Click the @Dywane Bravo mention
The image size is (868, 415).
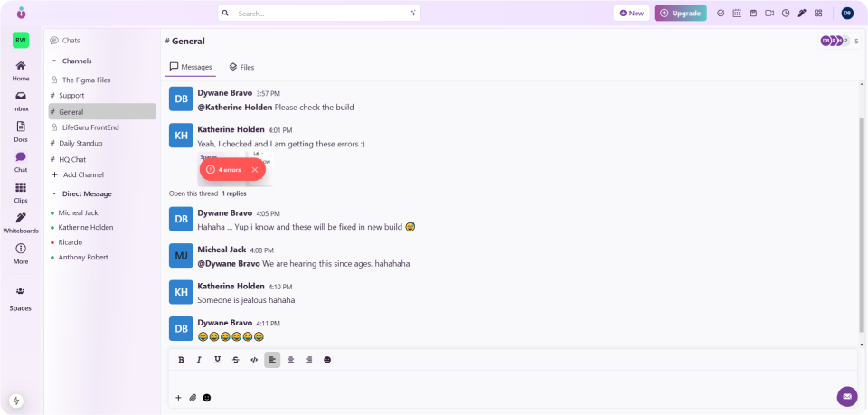tap(229, 264)
